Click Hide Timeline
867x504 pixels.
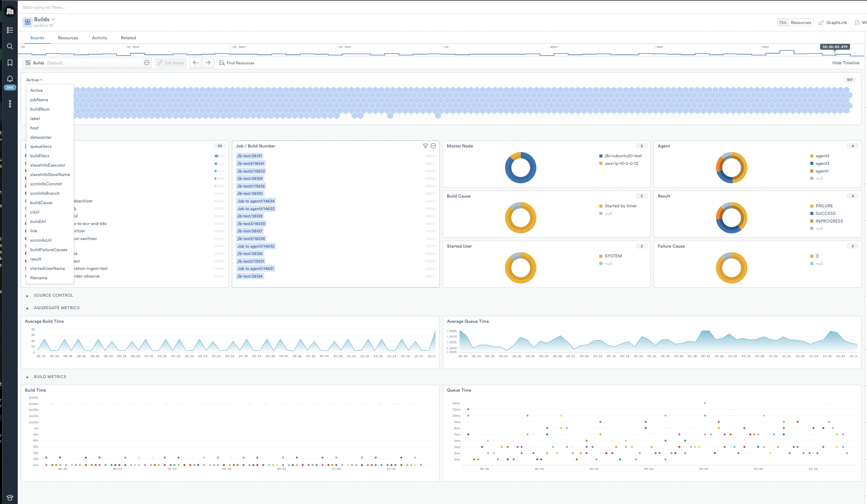pos(846,63)
